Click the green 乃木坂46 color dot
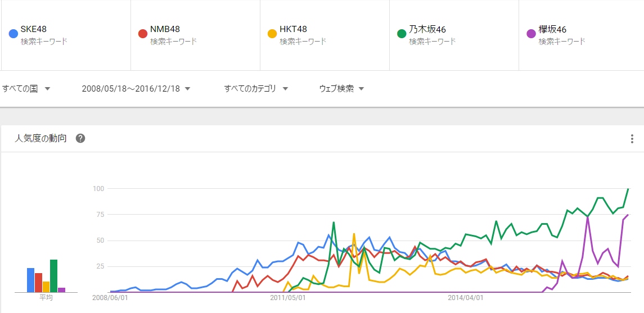The width and height of the screenshot is (644, 313). [x=402, y=34]
